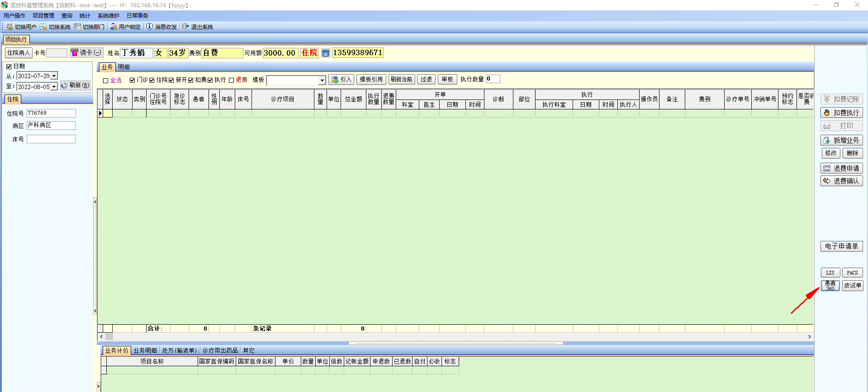Click the 皮试单 skin test button

click(x=853, y=286)
